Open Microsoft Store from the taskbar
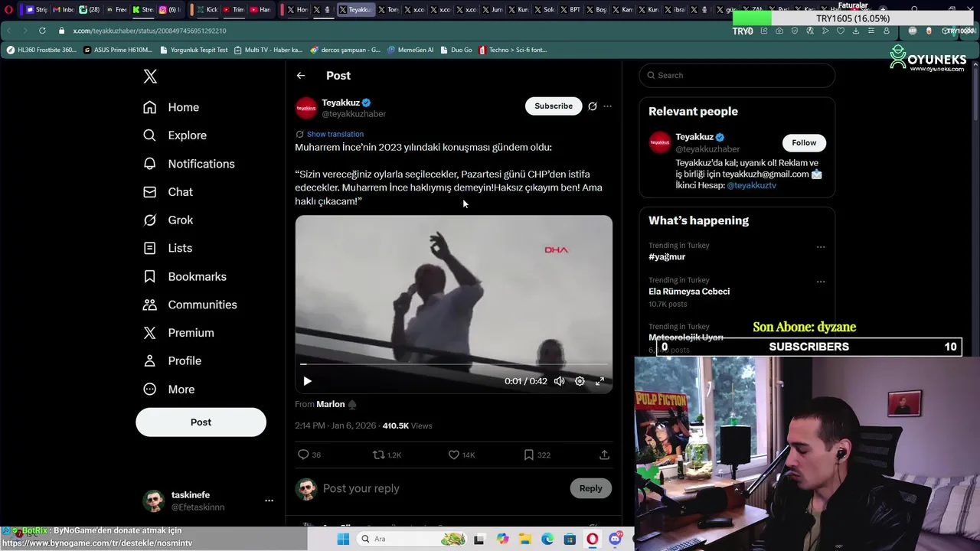The width and height of the screenshot is (980, 551). click(x=570, y=539)
